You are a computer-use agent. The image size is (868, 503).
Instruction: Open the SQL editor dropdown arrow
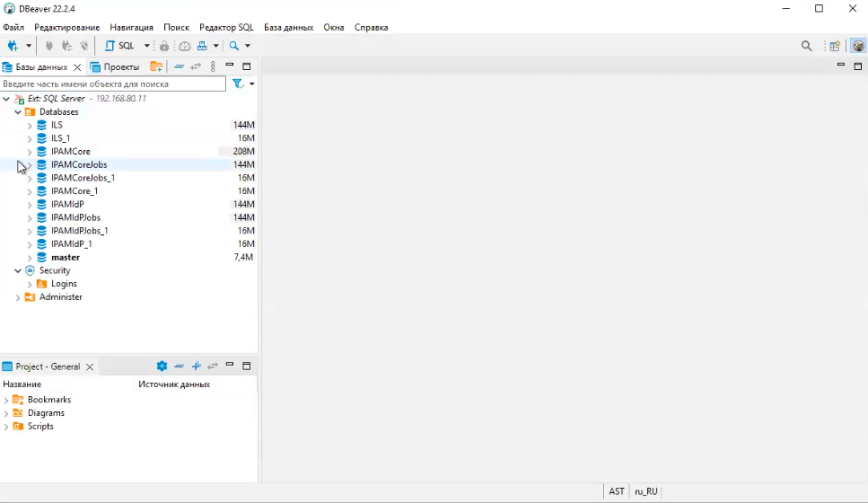pyautogui.click(x=146, y=46)
